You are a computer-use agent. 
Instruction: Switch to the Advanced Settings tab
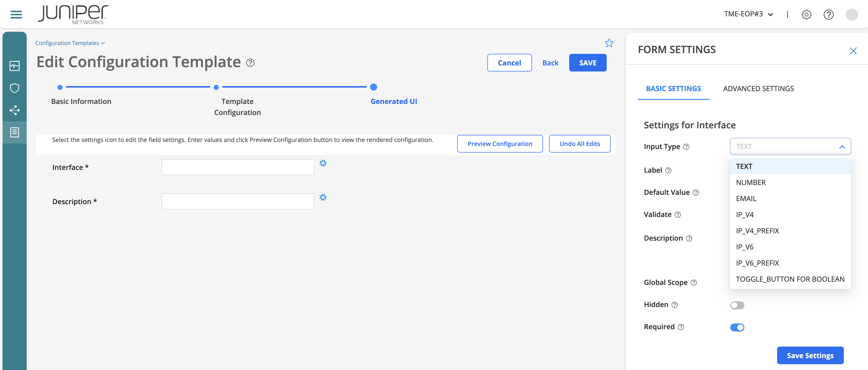click(758, 89)
